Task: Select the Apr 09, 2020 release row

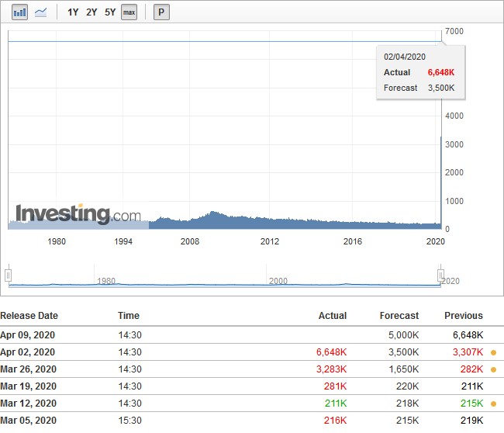Action: [x=252, y=335]
